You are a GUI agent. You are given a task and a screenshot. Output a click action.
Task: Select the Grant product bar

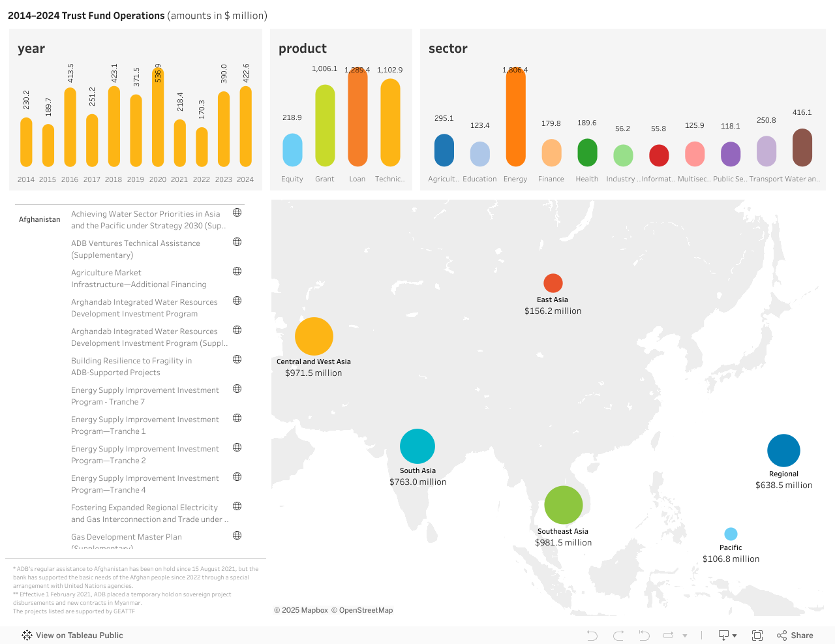[325, 125]
